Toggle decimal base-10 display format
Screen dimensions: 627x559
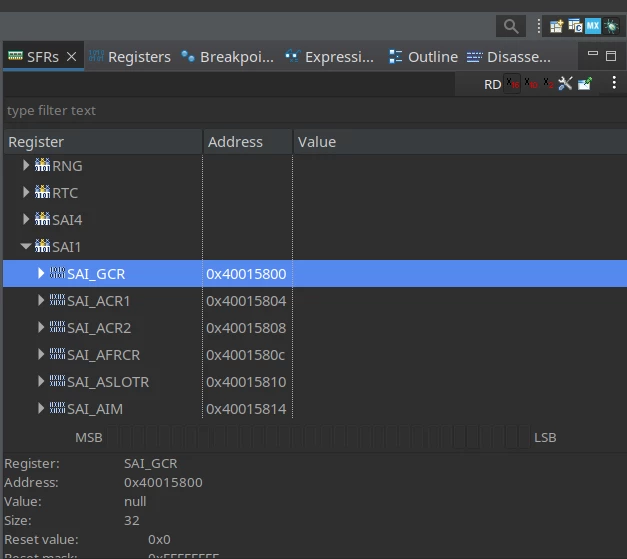[x=531, y=84]
